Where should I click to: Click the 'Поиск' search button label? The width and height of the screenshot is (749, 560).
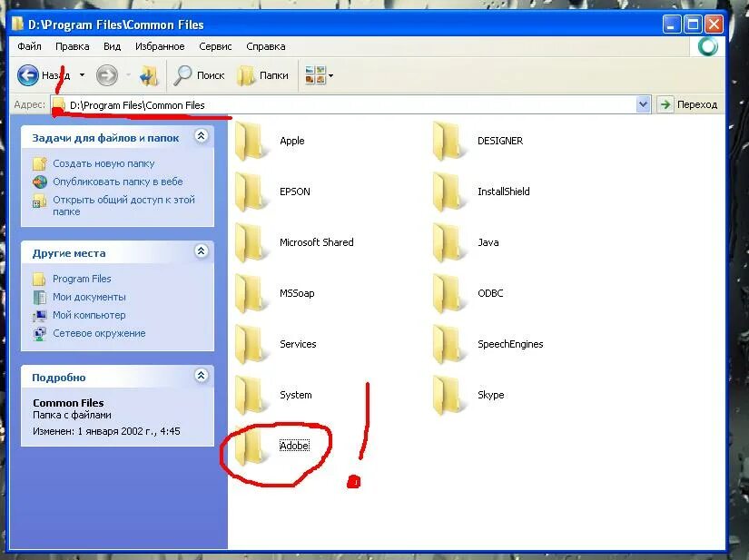(211, 75)
